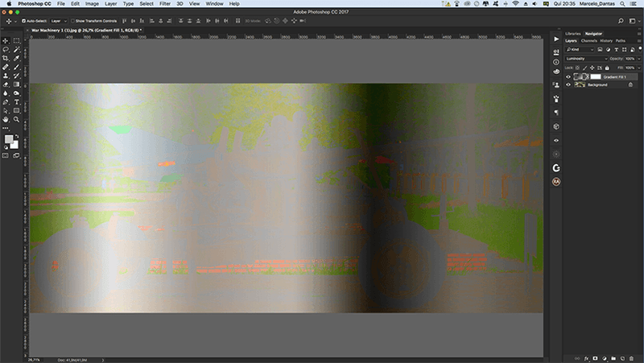644x363 pixels.
Task: Open the Move tool preset picker arrow
Action: pos(15,22)
